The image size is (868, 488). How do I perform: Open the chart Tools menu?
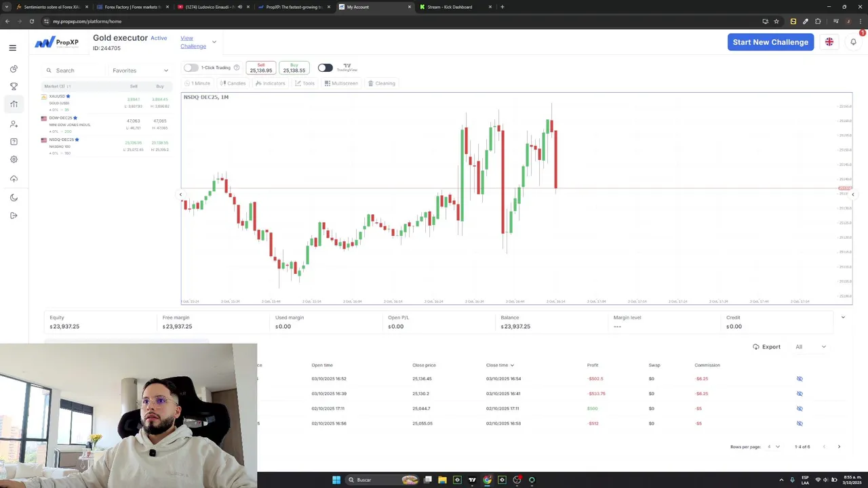click(x=304, y=83)
